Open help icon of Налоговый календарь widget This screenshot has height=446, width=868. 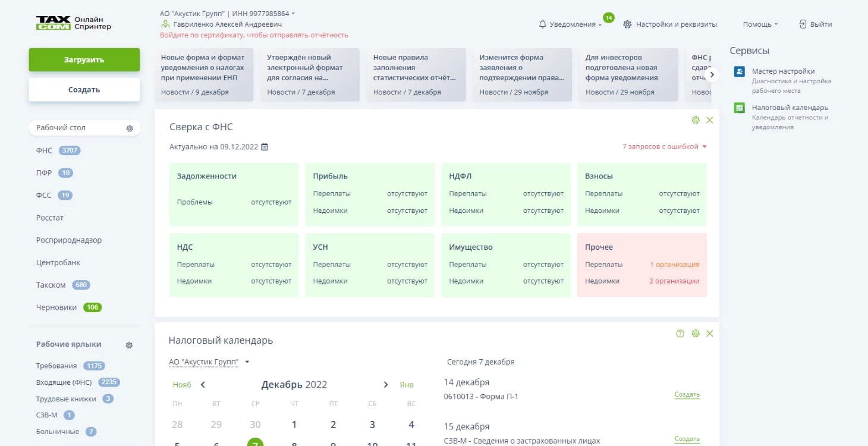coord(680,334)
